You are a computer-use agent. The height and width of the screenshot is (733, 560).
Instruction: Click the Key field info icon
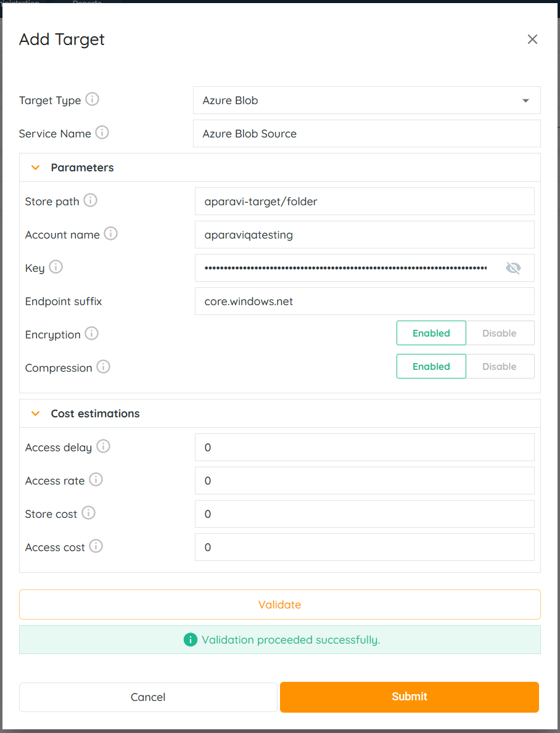click(x=56, y=267)
